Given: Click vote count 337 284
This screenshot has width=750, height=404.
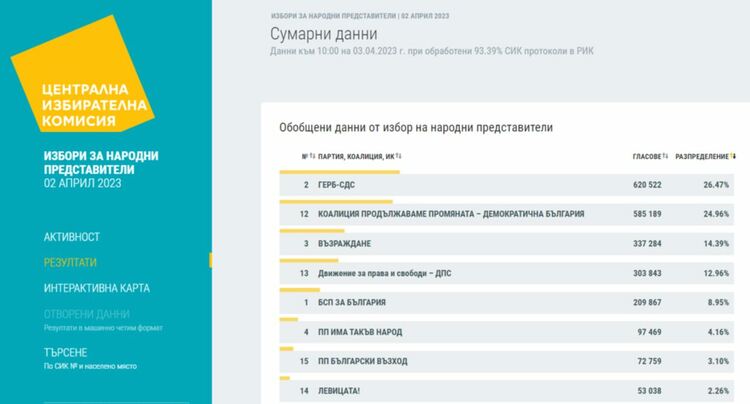Looking at the screenshot, I should (x=647, y=243).
